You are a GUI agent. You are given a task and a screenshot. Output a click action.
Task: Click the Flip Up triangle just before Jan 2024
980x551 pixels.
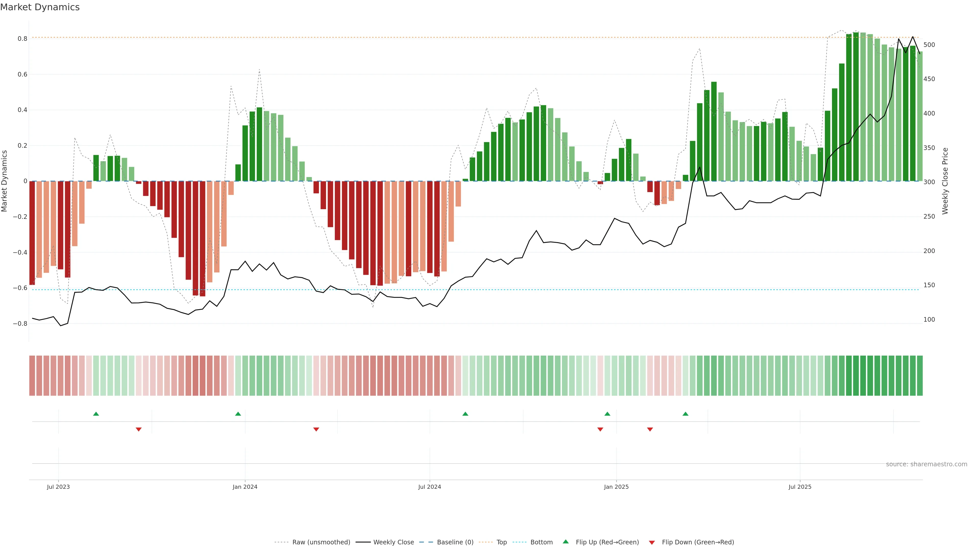click(x=238, y=414)
